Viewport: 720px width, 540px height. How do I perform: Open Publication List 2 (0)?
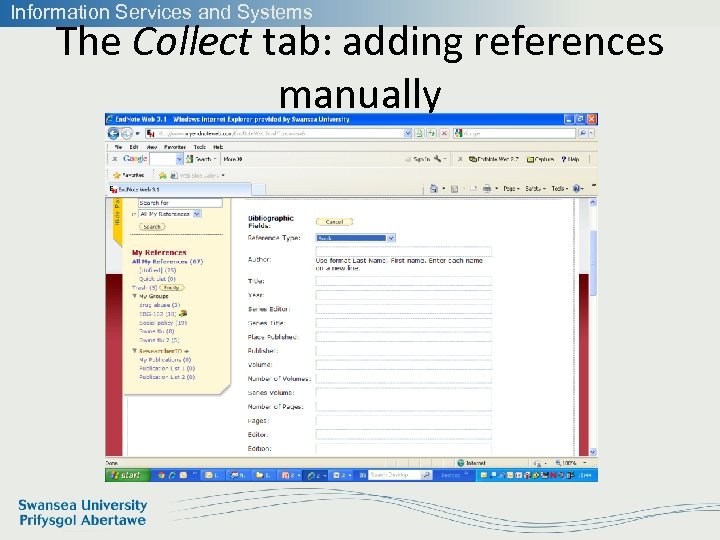point(167,377)
